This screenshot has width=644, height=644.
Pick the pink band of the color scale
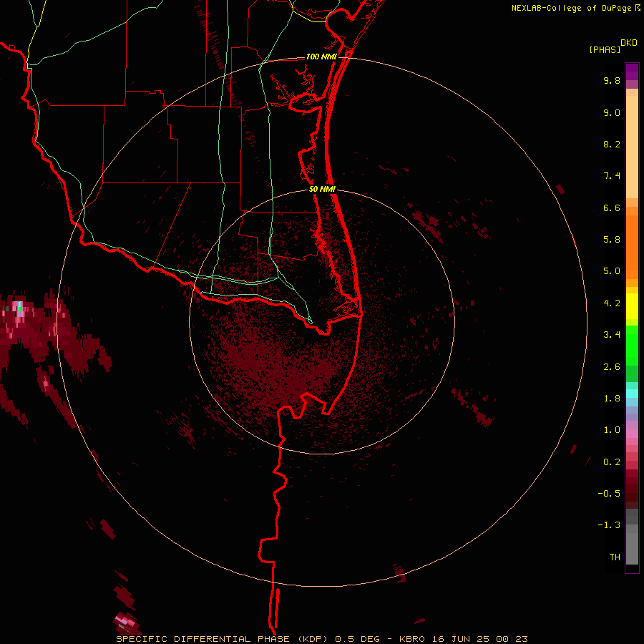click(x=632, y=434)
